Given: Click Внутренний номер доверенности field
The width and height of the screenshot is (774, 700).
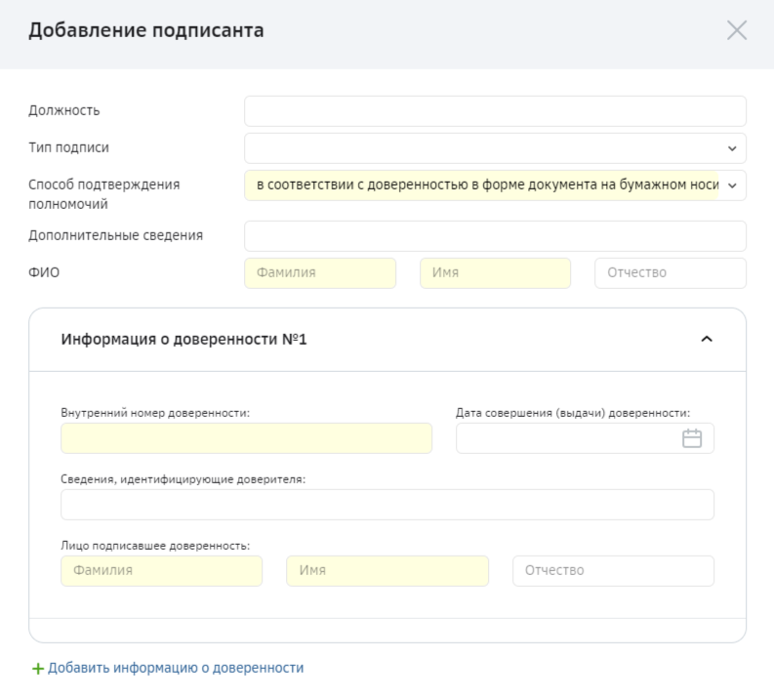Looking at the screenshot, I should click(246, 438).
